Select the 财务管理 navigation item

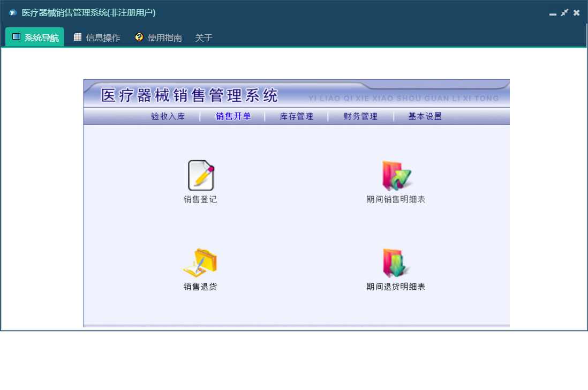coord(360,116)
